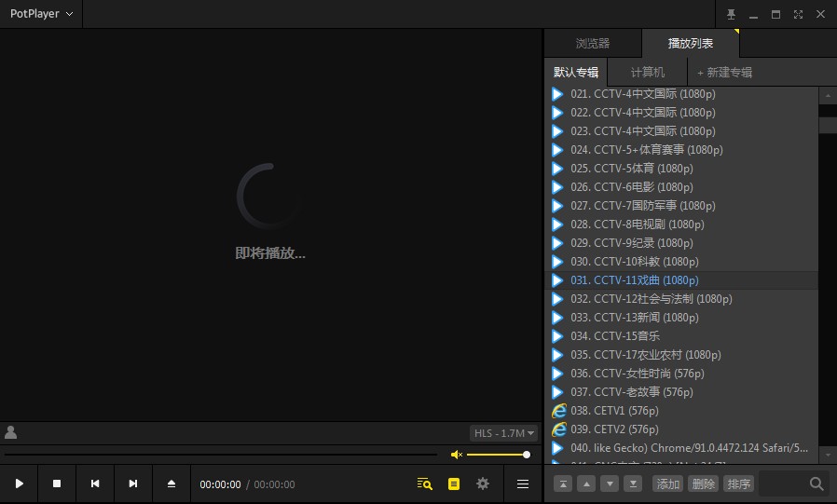Pin the window always on top
This screenshot has width=837, height=504.
click(731, 14)
